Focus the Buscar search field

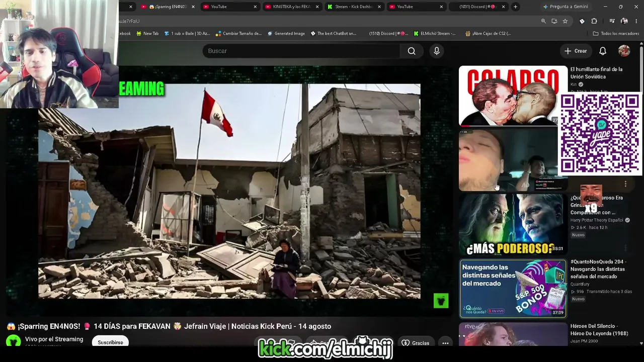tap(302, 51)
